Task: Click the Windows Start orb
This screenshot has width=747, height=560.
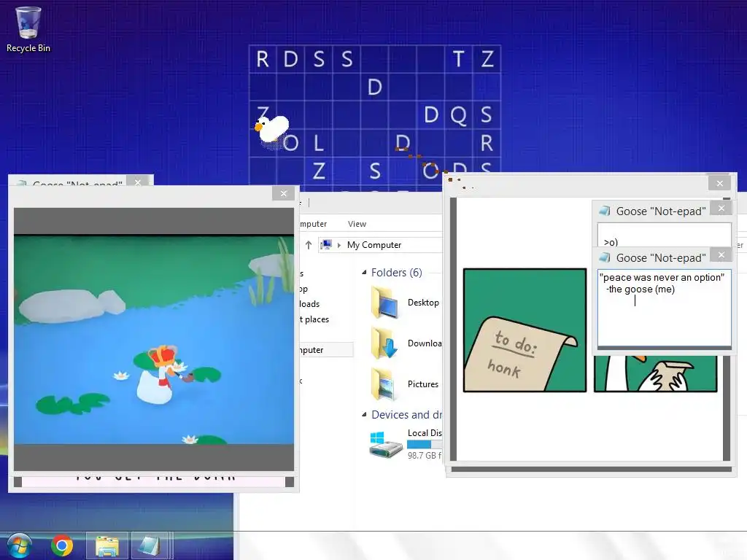Action: pos(19,545)
